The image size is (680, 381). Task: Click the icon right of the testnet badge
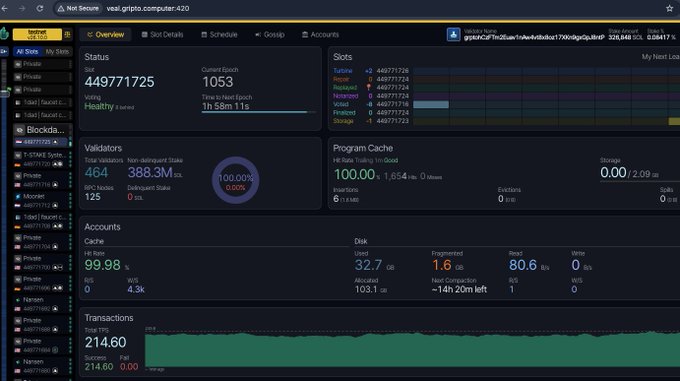pos(67,34)
